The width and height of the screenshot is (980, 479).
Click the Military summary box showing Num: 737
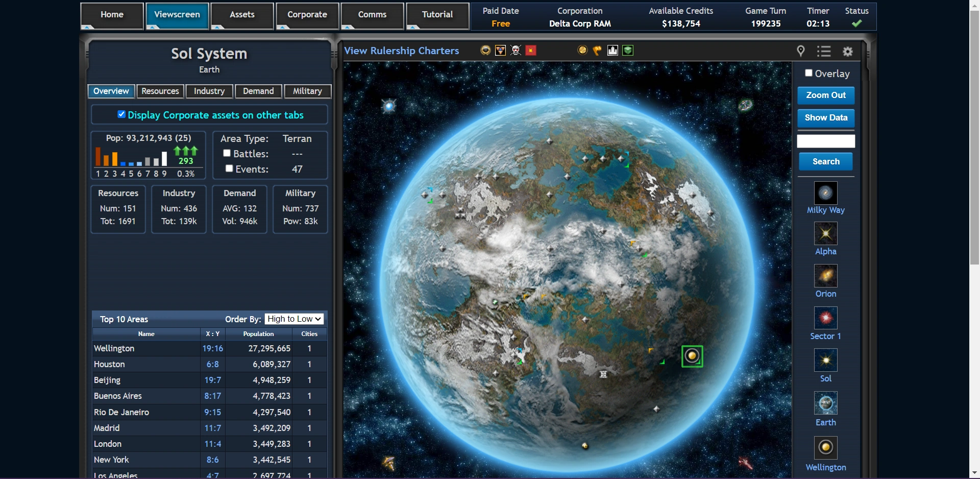coord(300,209)
